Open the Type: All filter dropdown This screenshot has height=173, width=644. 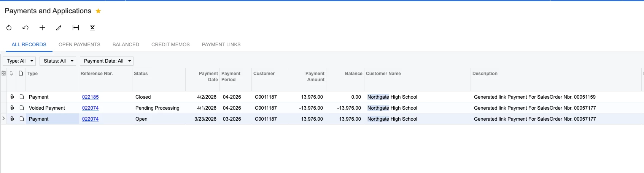pos(20,61)
